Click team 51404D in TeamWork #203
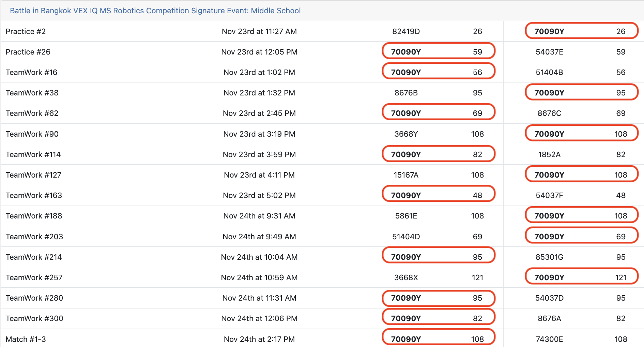The image size is (644, 347). [x=406, y=237]
